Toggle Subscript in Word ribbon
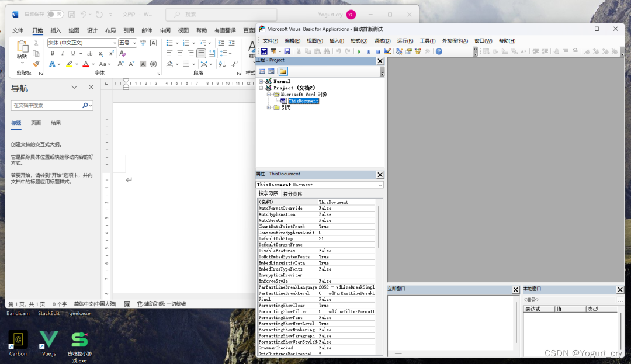Image resolution: width=631 pixels, height=364 pixels. (x=101, y=54)
